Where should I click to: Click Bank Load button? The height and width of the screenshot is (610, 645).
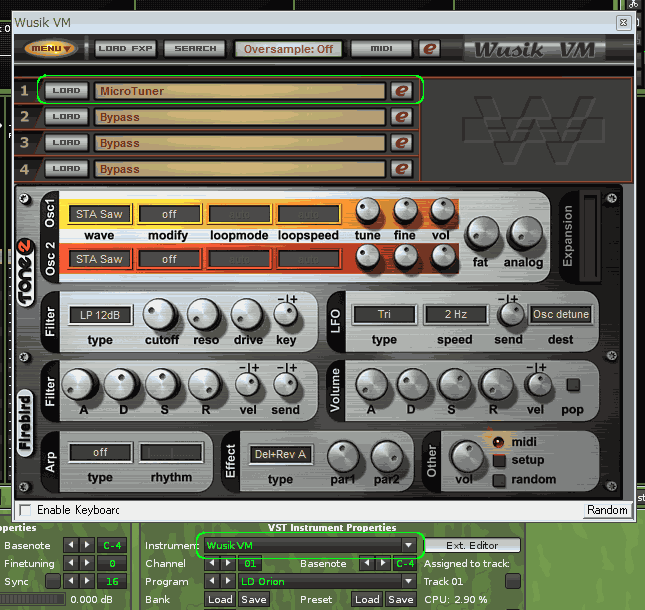[x=220, y=600]
